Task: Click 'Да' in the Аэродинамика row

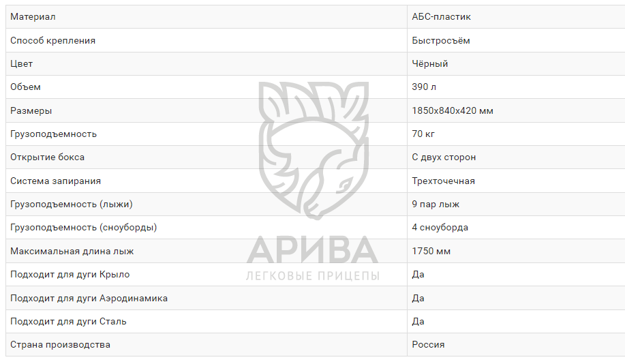Action: [418, 298]
